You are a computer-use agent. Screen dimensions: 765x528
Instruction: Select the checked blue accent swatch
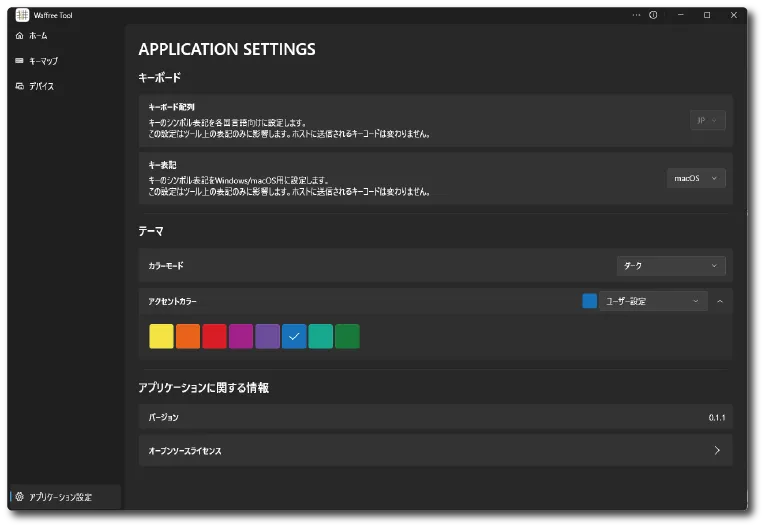(x=294, y=337)
